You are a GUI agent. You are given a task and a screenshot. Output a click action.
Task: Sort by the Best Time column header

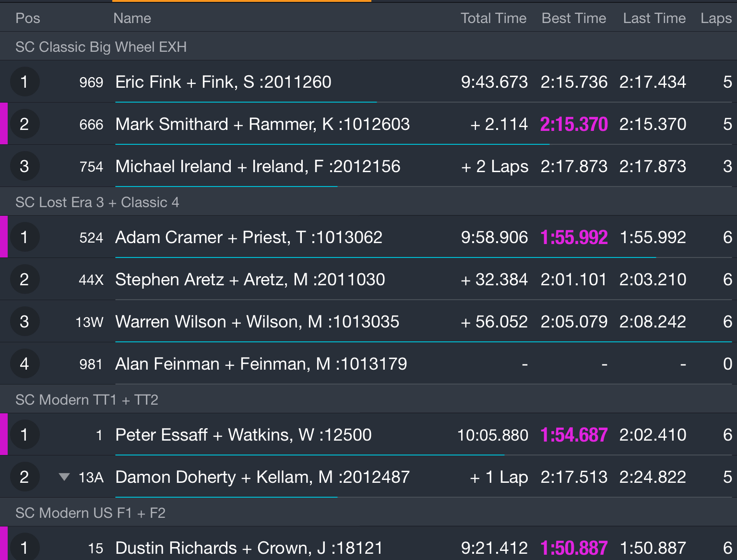click(x=574, y=18)
